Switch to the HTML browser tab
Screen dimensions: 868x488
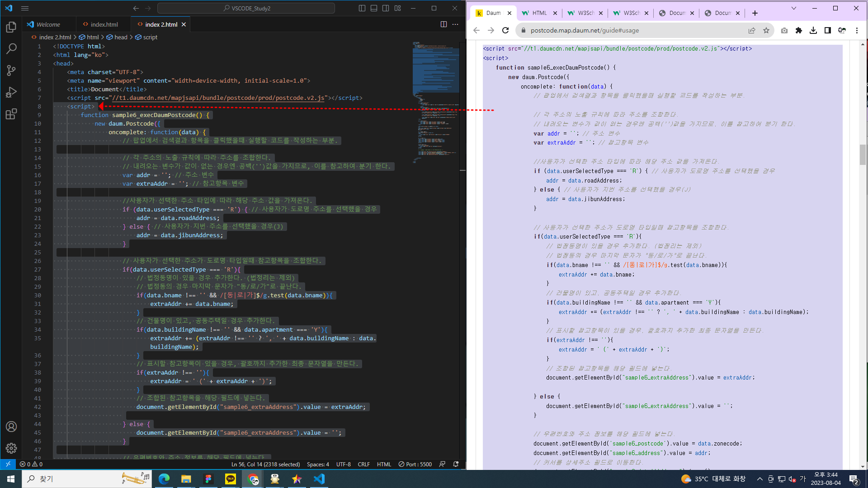pyautogui.click(x=539, y=13)
